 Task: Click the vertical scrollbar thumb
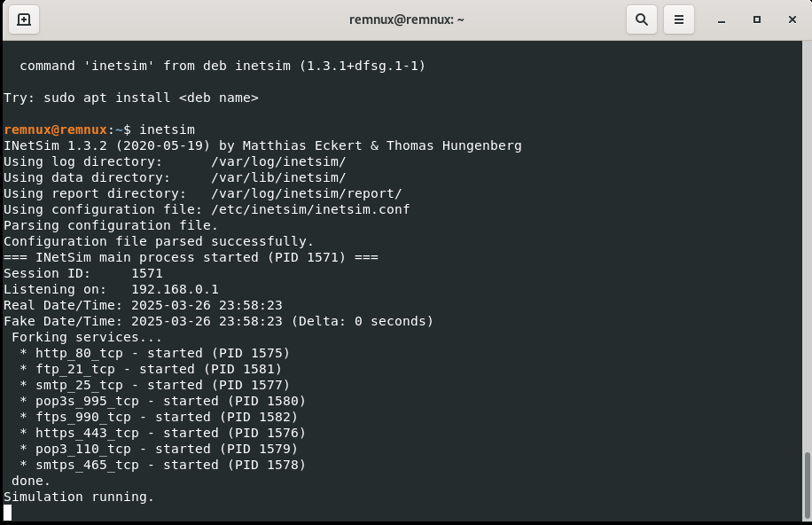point(807,484)
